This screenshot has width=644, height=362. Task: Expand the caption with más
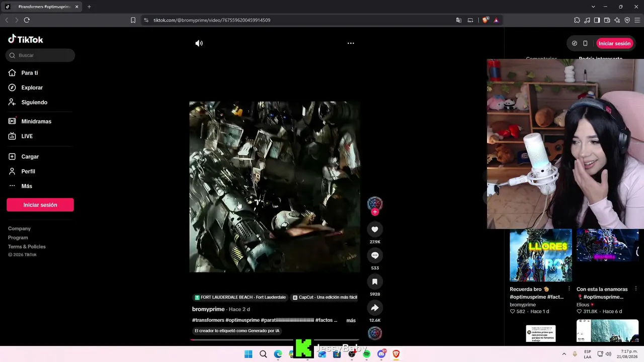point(351,320)
